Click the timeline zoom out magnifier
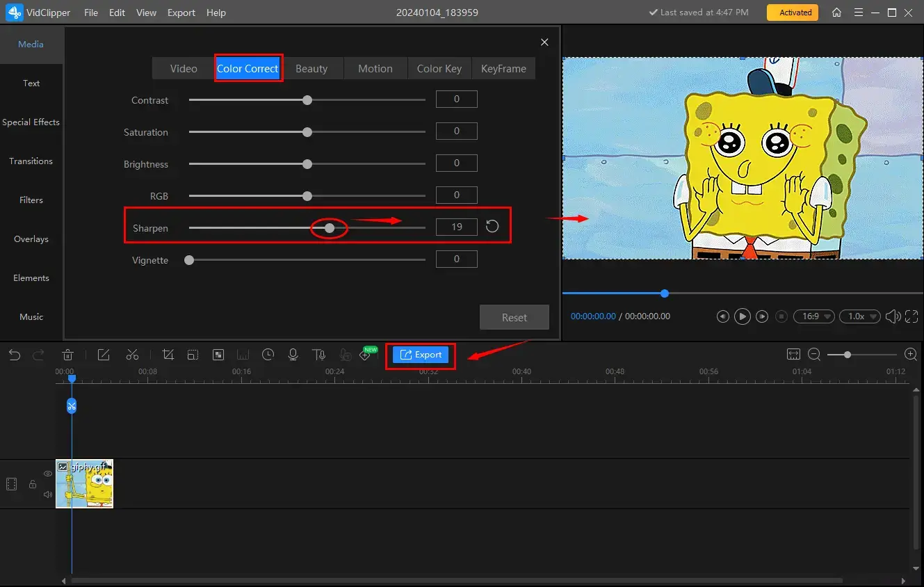The height and width of the screenshot is (587, 924). (x=815, y=355)
